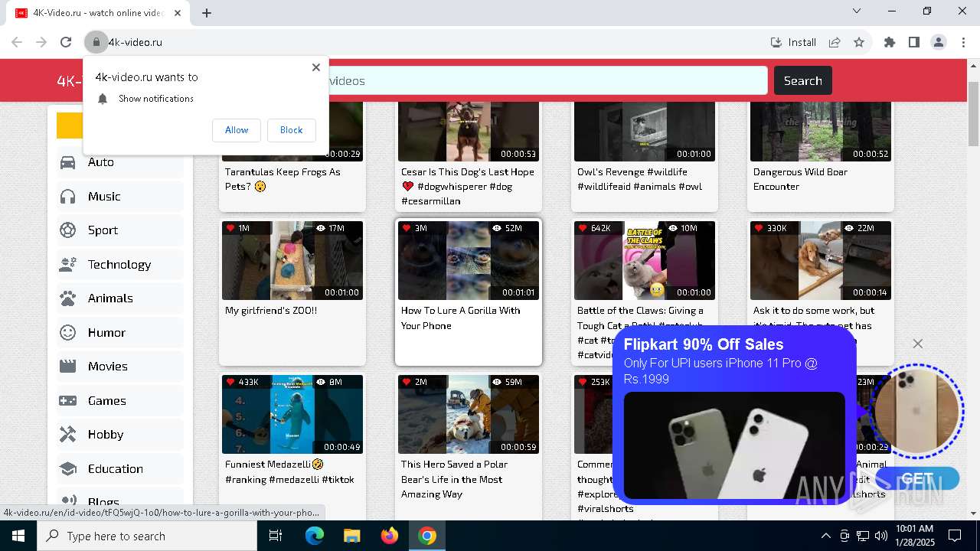Open the Hobby tools icon
This screenshot has height=551, width=980.
(68, 435)
